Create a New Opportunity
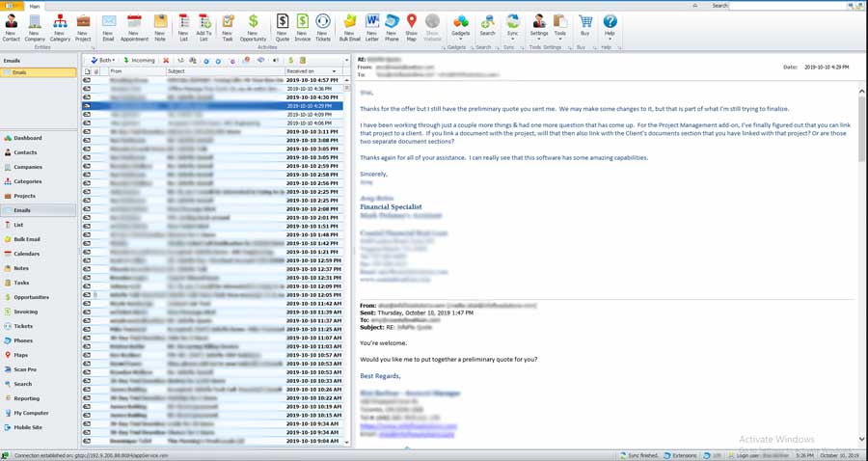 (253, 28)
